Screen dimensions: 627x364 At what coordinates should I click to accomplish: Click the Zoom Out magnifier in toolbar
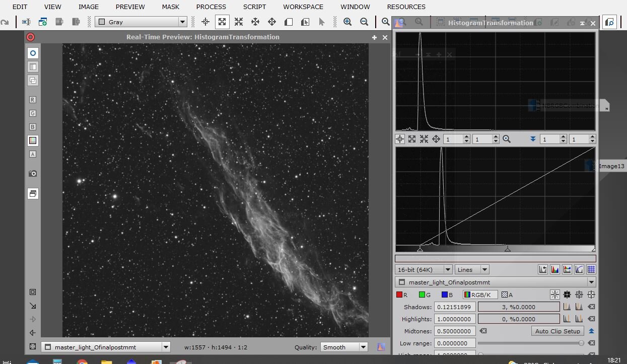tap(364, 22)
